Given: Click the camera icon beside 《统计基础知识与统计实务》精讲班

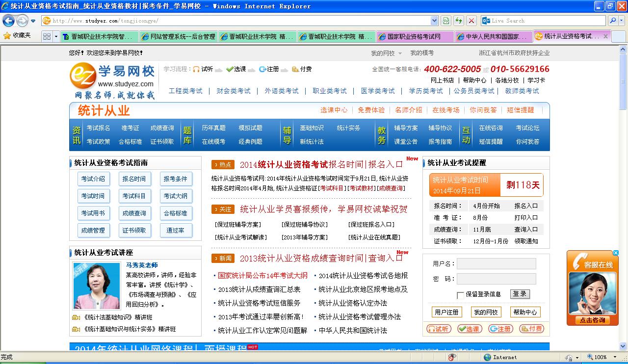Looking at the screenshot, I should coord(76,329).
